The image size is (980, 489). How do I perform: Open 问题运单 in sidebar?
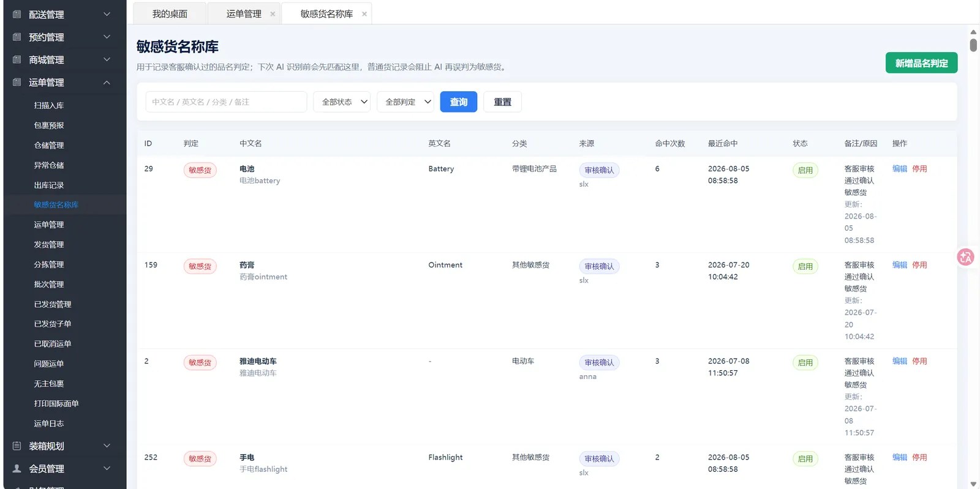click(49, 364)
